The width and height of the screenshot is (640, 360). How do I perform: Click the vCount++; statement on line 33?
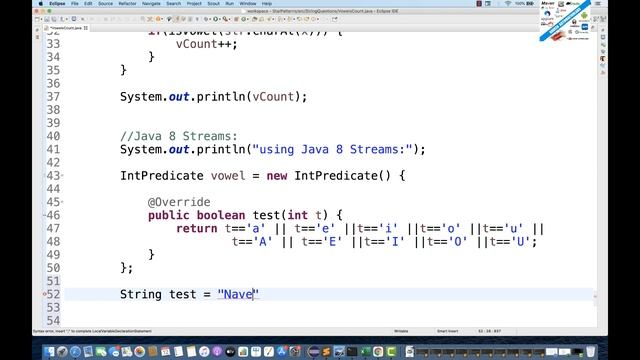[207, 44]
